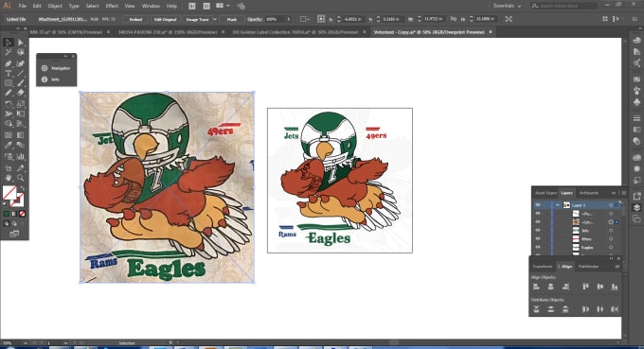
Task: Open the Change Screen Mode button
Action: click(x=14, y=234)
